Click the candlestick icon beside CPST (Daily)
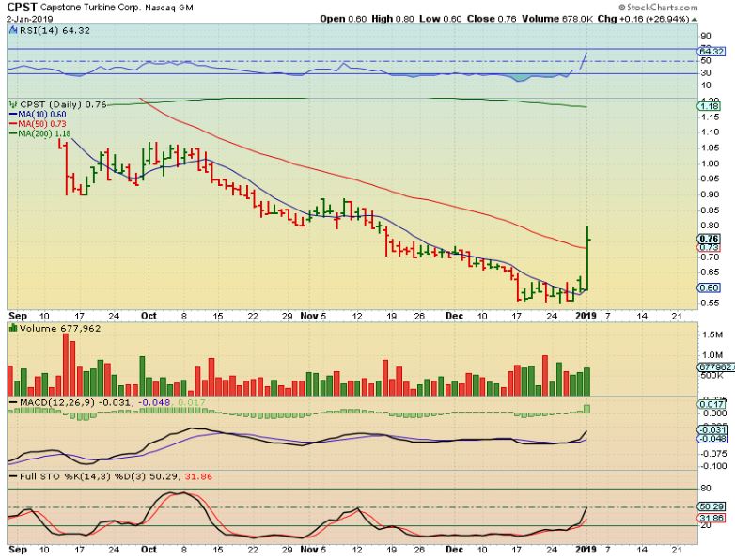 (13, 104)
